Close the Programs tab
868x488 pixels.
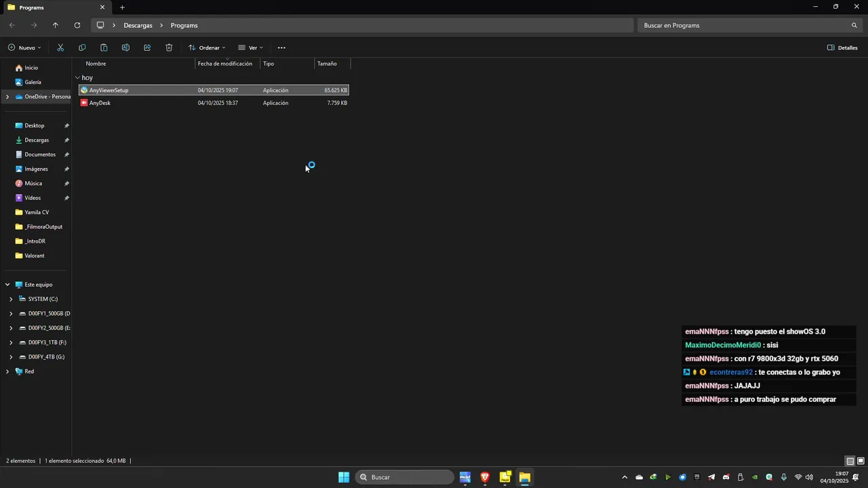point(102,7)
